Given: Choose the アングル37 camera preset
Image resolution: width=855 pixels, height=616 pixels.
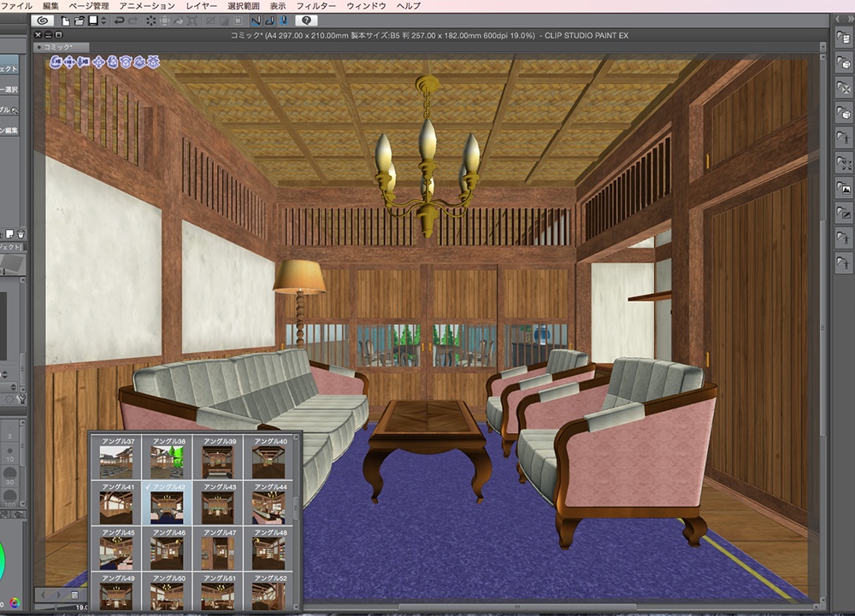Looking at the screenshot, I should [x=116, y=457].
